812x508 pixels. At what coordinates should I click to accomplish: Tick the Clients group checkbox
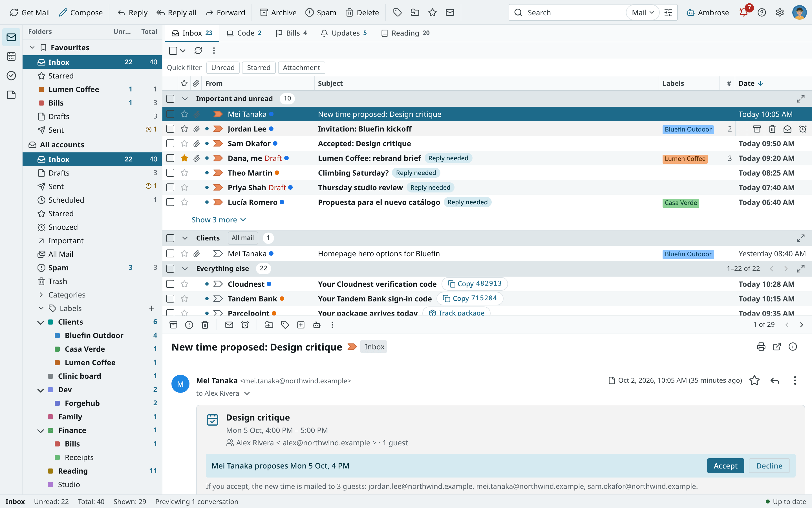point(171,238)
